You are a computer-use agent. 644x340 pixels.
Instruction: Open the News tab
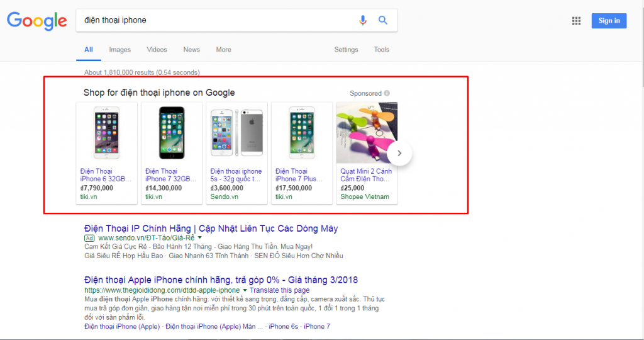coord(191,50)
